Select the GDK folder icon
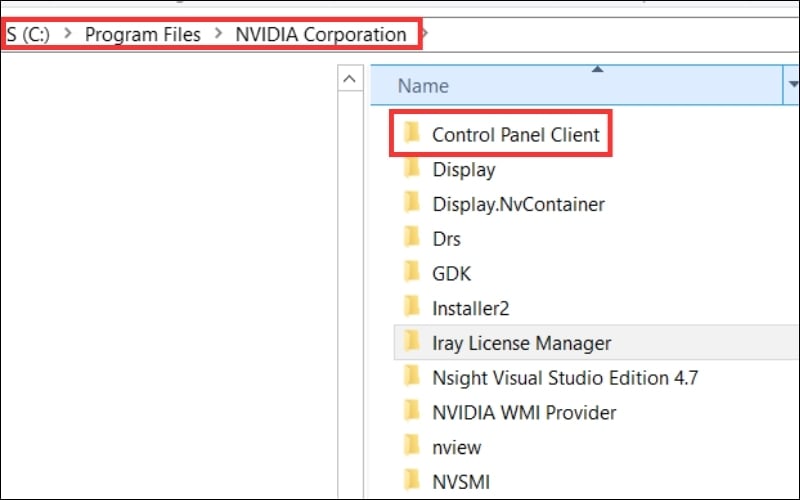 [410, 272]
